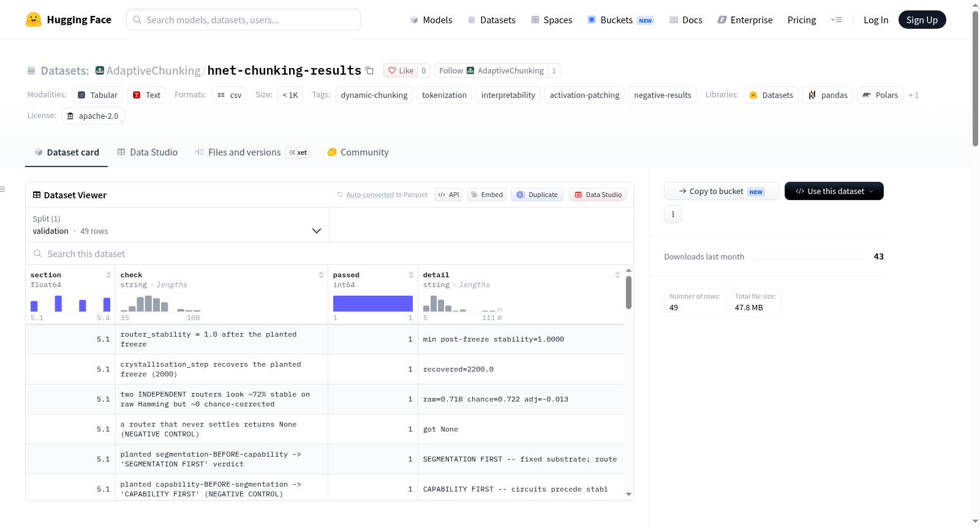Click the more options three-dot button
Screen dimensions: 980x527
(673, 214)
